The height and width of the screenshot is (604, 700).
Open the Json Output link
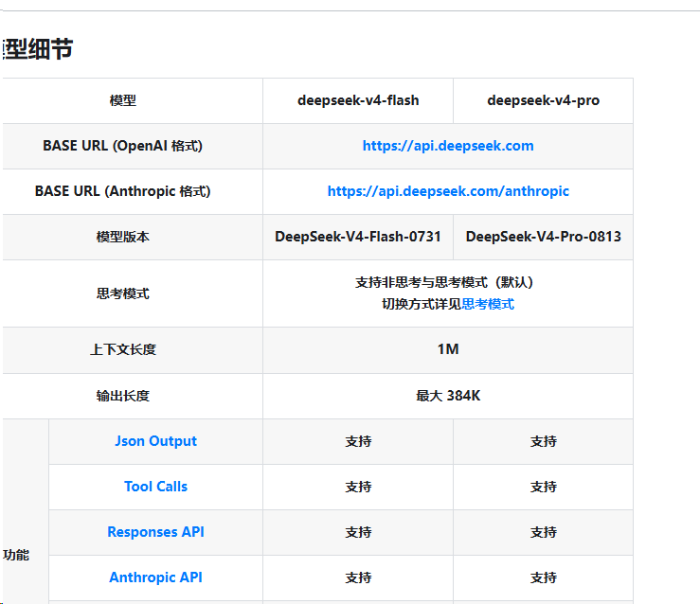[x=155, y=441]
